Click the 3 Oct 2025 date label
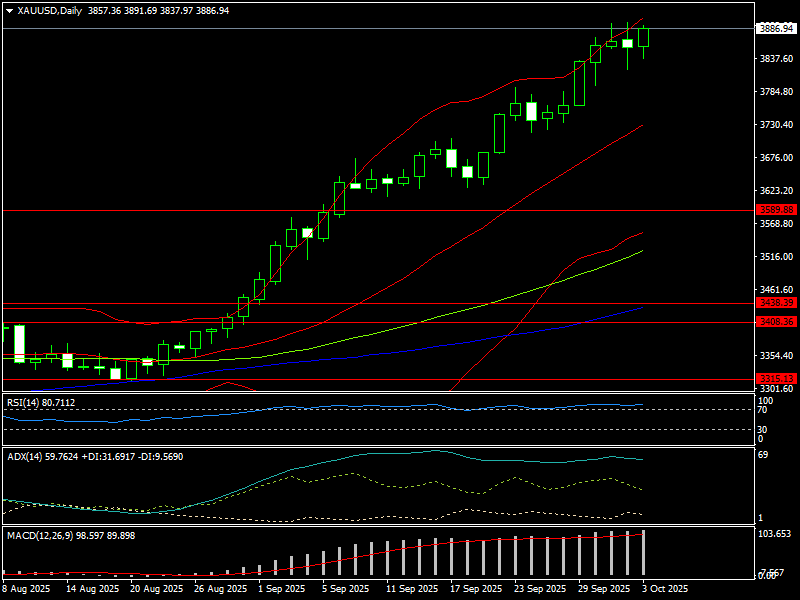The width and height of the screenshot is (800, 600). pos(664,589)
